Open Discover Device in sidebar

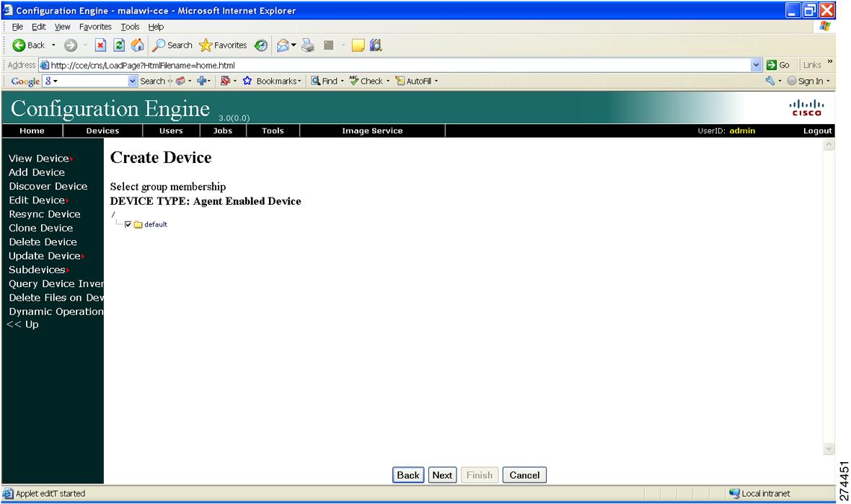click(x=48, y=187)
